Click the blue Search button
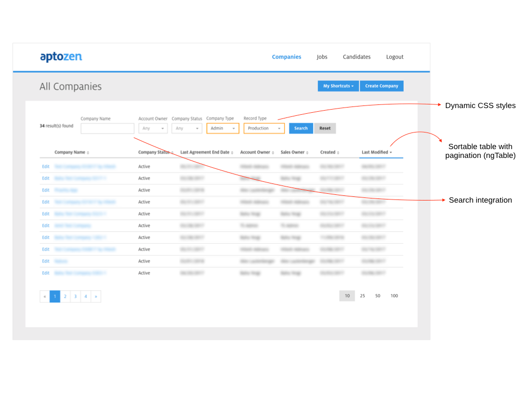This screenshot has height=399, width=532. tap(301, 128)
